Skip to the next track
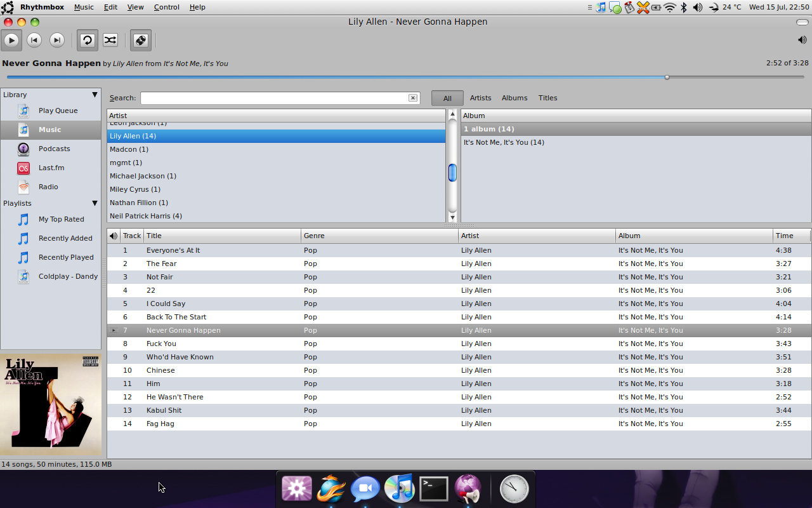 click(x=57, y=40)
